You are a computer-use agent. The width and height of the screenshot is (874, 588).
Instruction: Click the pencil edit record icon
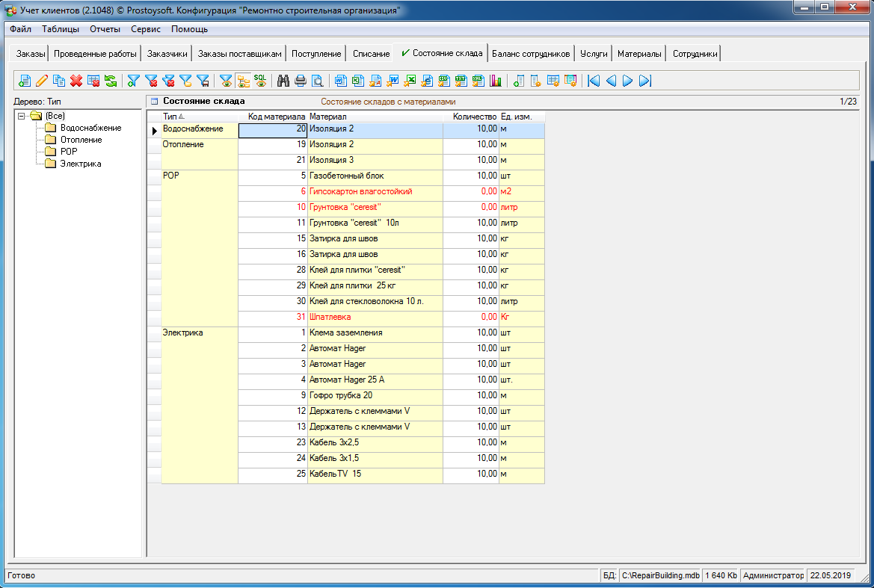(x=42, y=81)
